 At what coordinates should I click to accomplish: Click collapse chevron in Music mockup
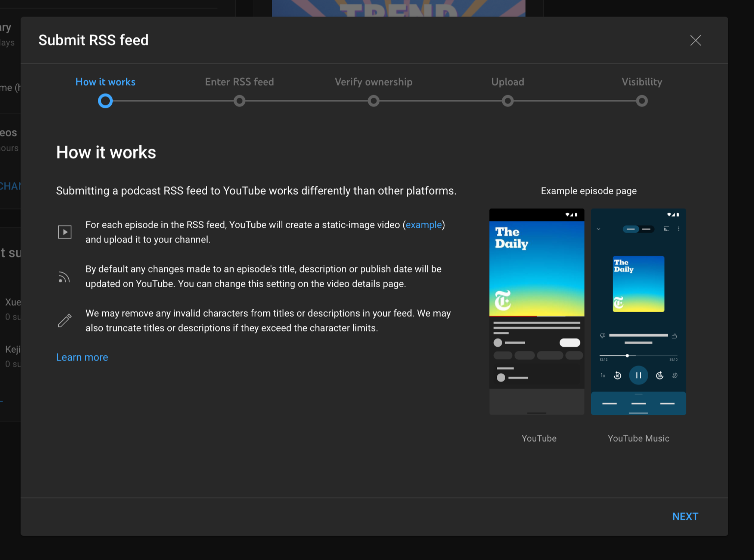pos(599,229)
